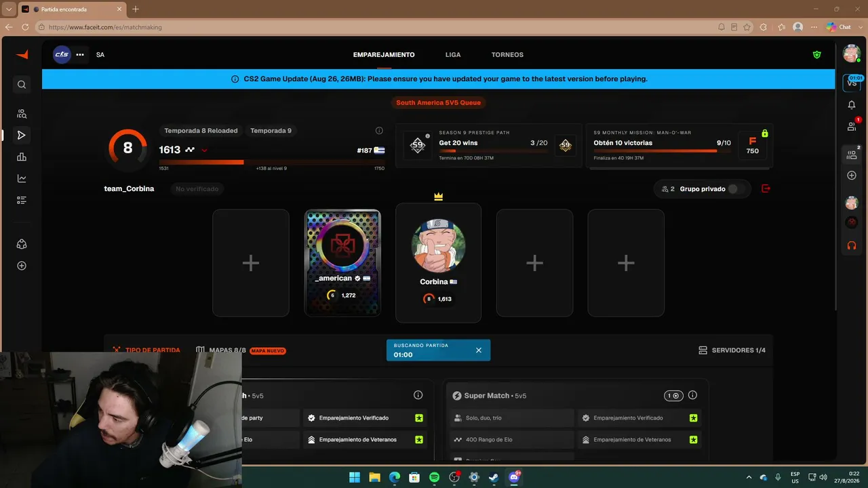Viewport: 868px width, 488px height.
Task: Open the FACEIT home logo
Action: tap(22, 55)
